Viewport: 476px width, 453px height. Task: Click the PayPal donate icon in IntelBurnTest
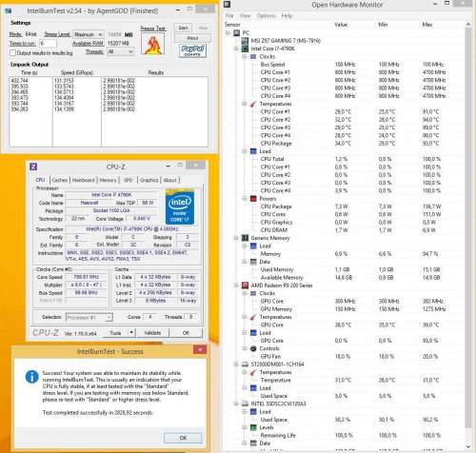pos(192,50)
